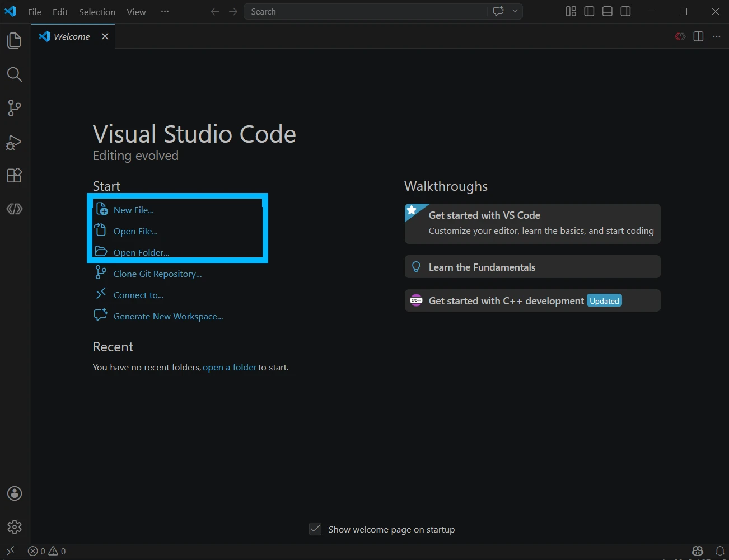
Task: Uncheck Show welcome page on startup
Action: 315,529
